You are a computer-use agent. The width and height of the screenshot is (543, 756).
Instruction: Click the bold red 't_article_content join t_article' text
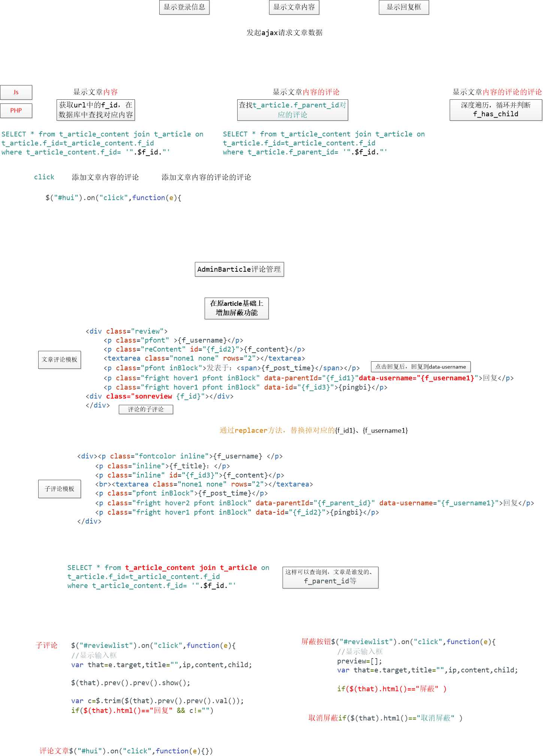point(191,567)
